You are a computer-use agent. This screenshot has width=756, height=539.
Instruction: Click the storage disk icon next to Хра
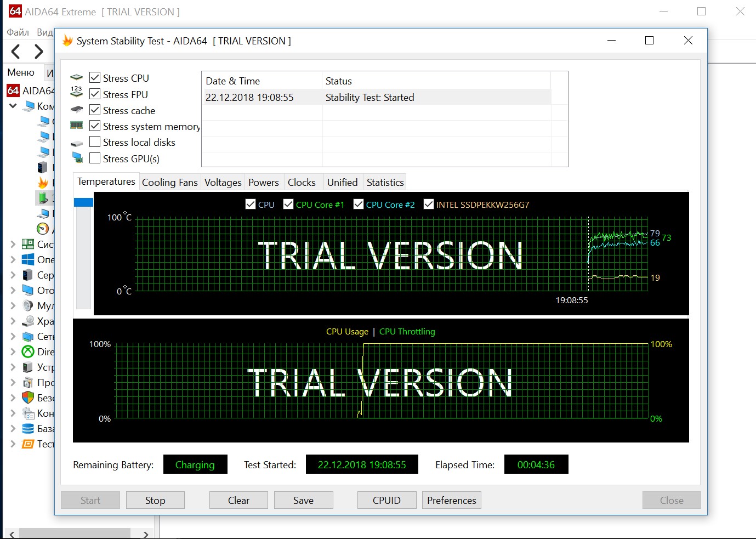coord(28,321)
